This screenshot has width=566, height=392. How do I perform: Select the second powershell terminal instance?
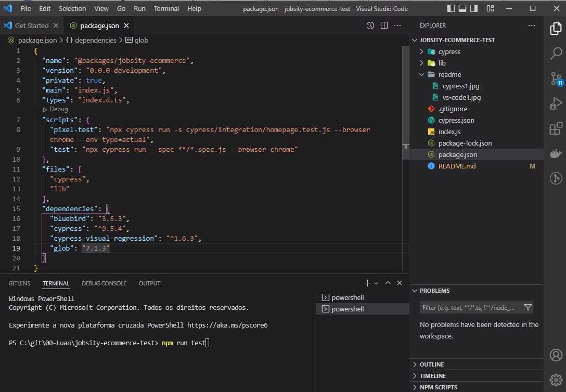tap(363, 309)
